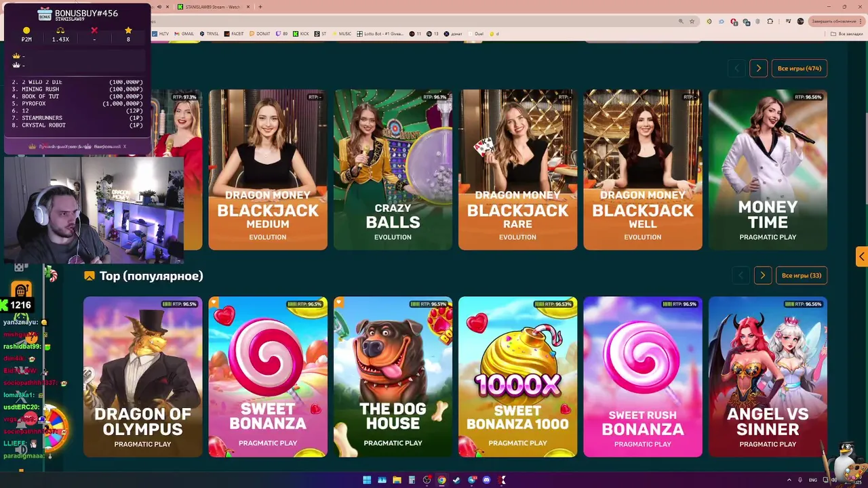868x488 pixels.
Task: Launch the Sweet Rush Bonanza slot
Action: pos(643,377)
